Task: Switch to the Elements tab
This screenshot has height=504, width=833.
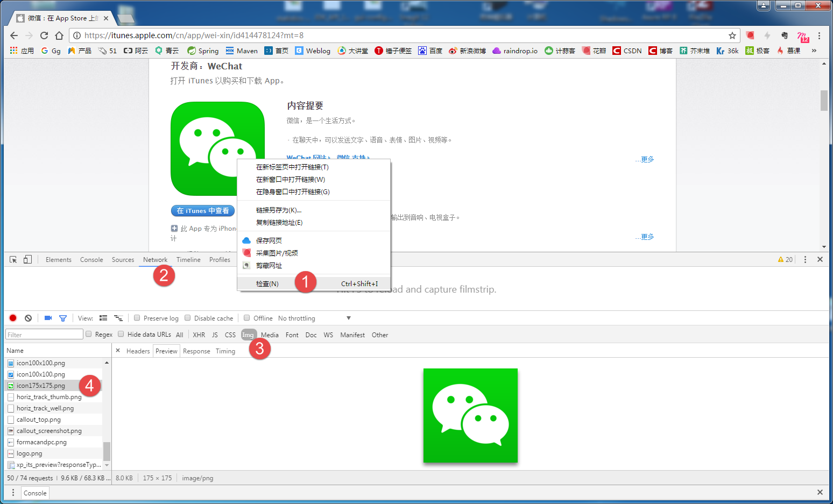Action: click(59, 260)
